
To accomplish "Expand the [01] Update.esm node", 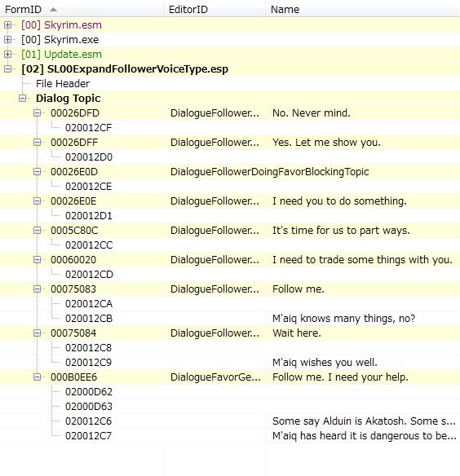I will [7, 55].
